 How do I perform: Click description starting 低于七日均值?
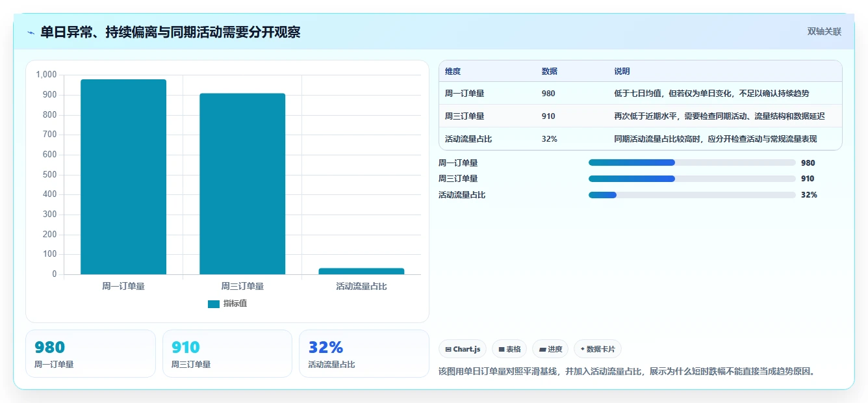click(711, 94)
